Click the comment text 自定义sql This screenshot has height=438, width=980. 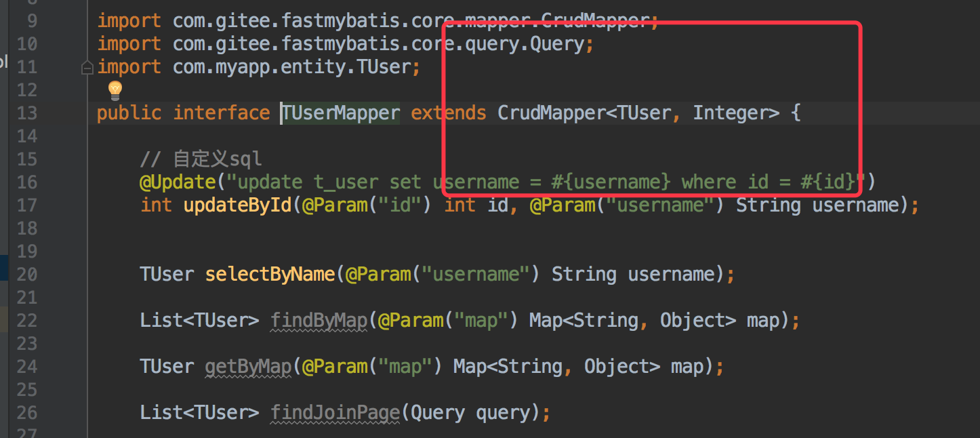tap(218, 159)
